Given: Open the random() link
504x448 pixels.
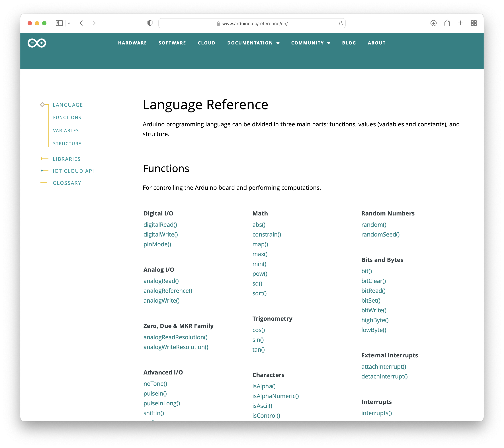Looking at the screenshot, I should tap(374, 225).
